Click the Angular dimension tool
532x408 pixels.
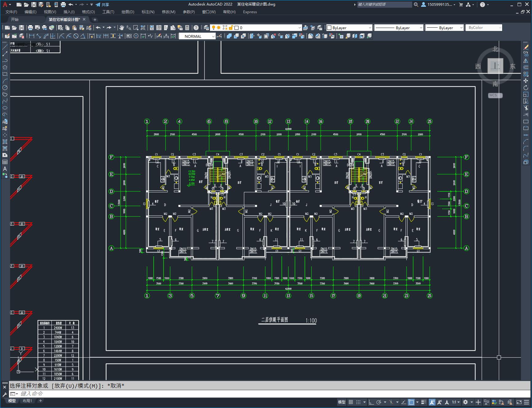click(x=83, y=36)
